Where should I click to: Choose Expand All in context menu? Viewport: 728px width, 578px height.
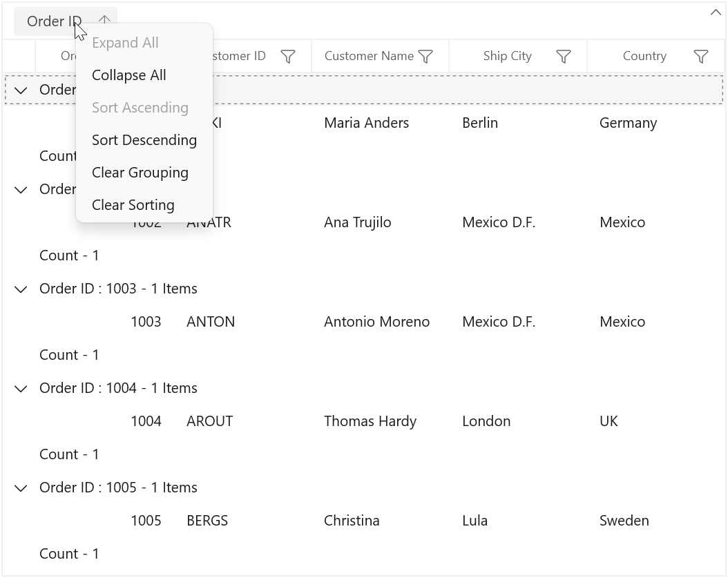tap(144, 43)
